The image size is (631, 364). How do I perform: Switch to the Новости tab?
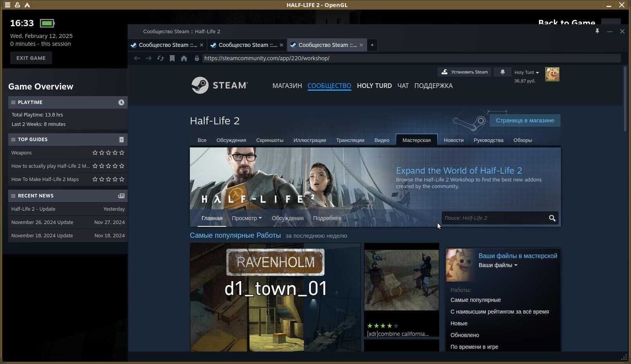click(454, 140)
